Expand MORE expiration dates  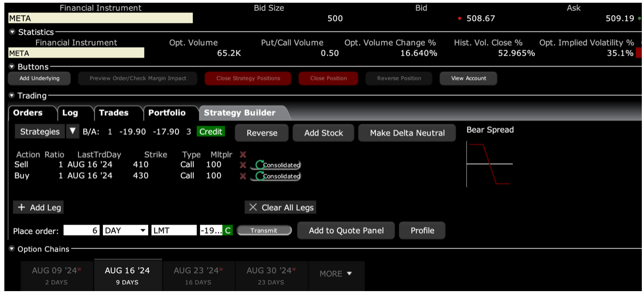[336, 274]
